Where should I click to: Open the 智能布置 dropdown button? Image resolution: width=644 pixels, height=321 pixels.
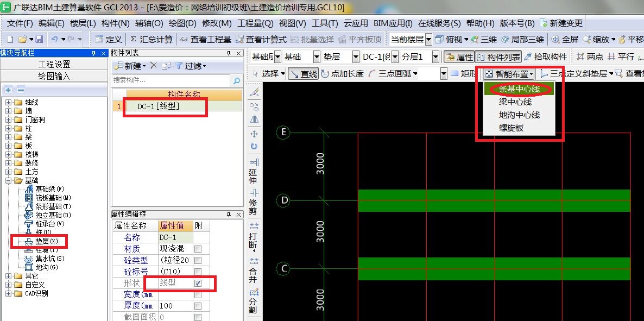pyautogui.click(x=509, y=73)
